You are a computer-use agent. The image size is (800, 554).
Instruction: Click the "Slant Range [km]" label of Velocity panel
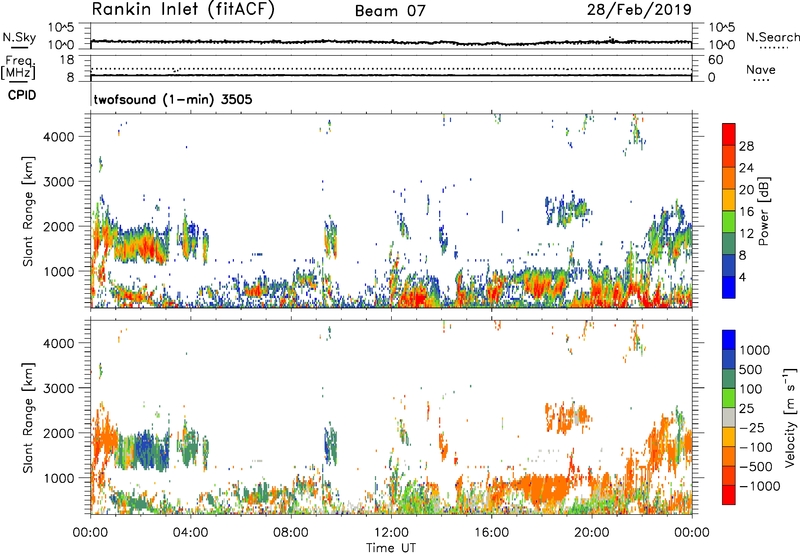[28, 417]
